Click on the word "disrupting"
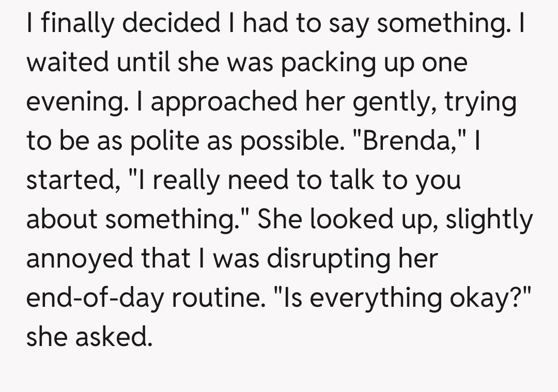The image size is (558, 392). click(x=328, y=259)
